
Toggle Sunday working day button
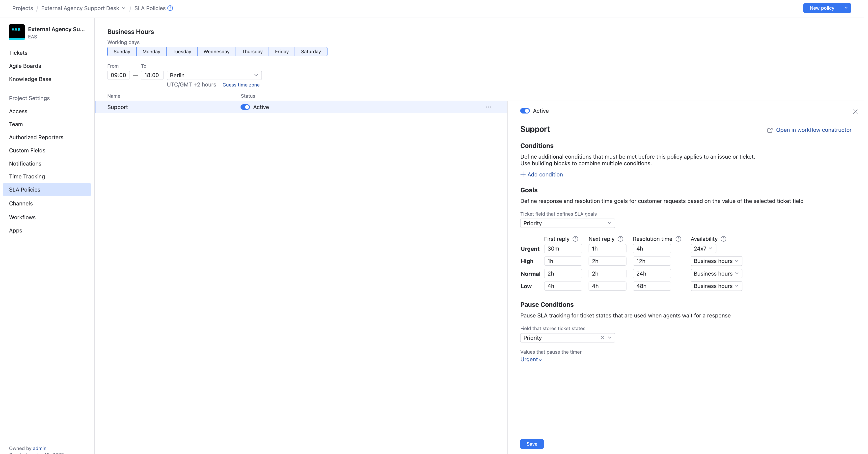122,52
